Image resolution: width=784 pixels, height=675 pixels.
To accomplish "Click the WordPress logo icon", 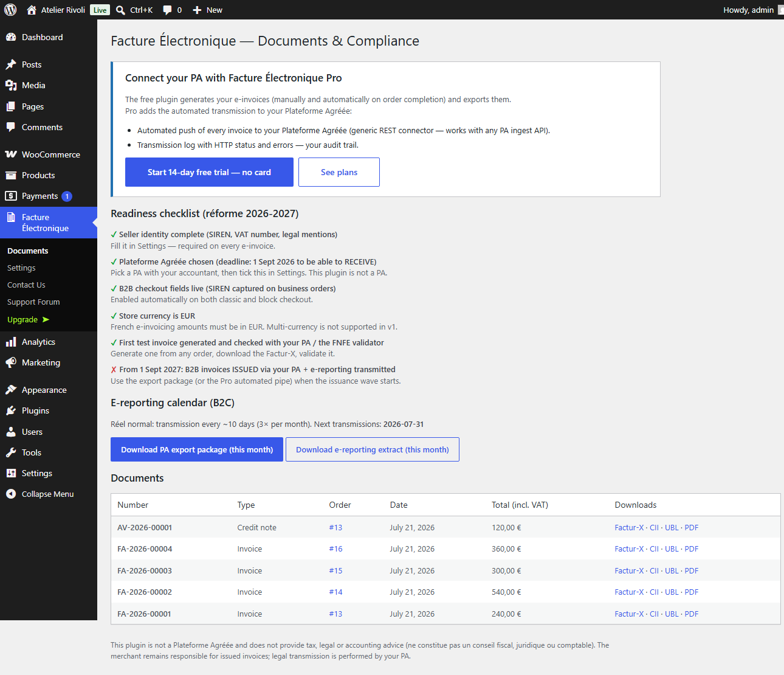I will tap(10, 10).
